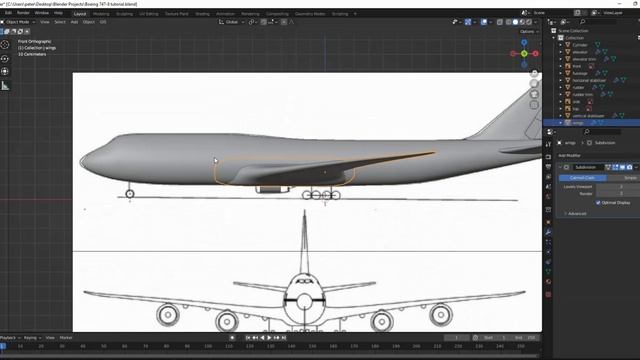The image size is (640, 360).
Task: Open the Object Mode dropdown
Action: 18,22
